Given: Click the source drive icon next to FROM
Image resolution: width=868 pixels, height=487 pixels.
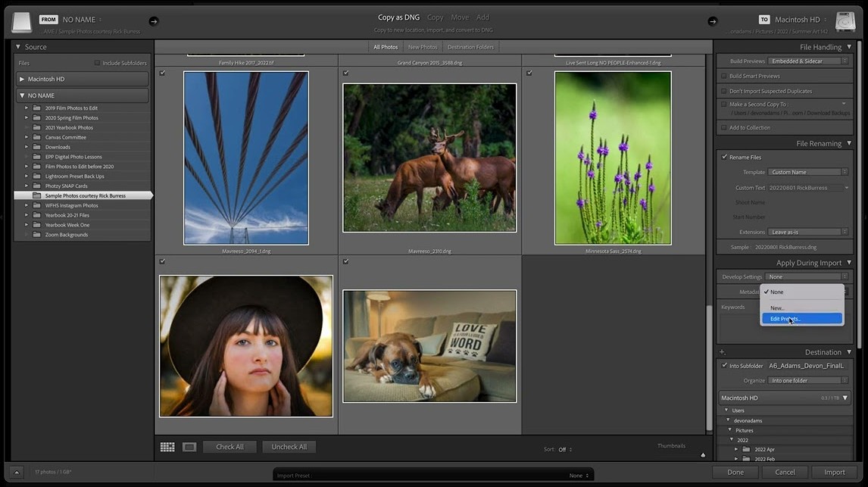Looking at the screenshot, I should tap(22, 22).
